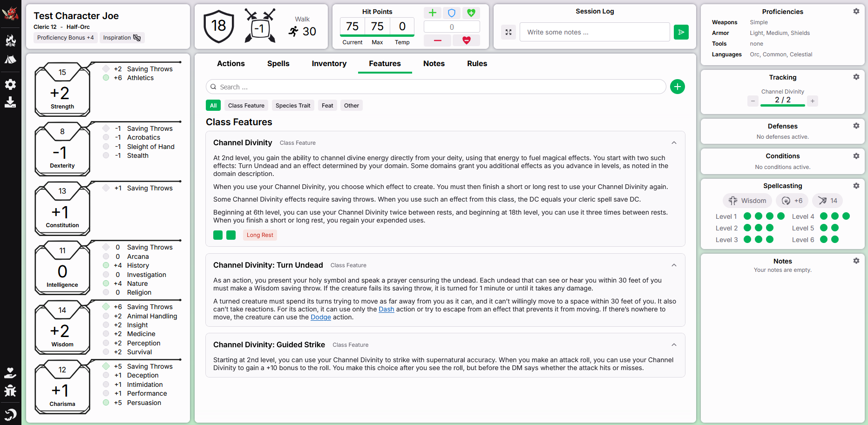Click the bug report icon in sidebar
Image resolution: width=868 pixels, height=425 pixels.
[10, 391]
